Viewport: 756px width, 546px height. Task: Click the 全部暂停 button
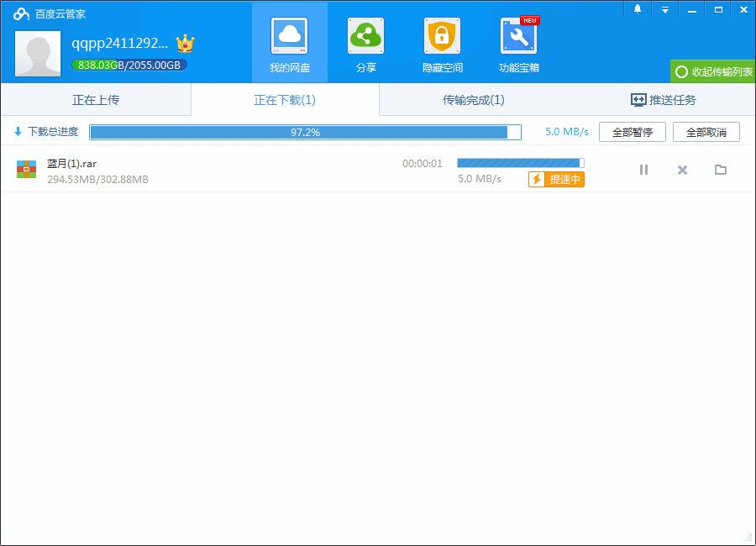point(632,132)
